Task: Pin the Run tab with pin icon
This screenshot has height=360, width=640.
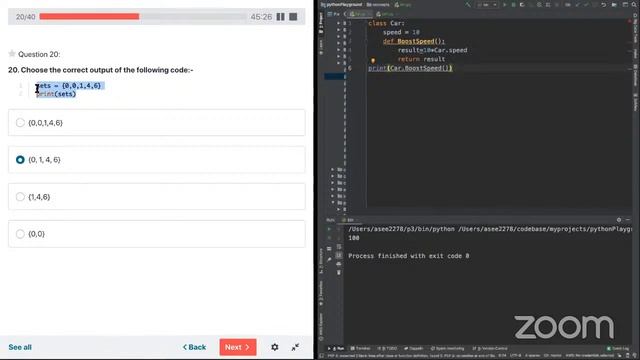Action: coord(329,259)
